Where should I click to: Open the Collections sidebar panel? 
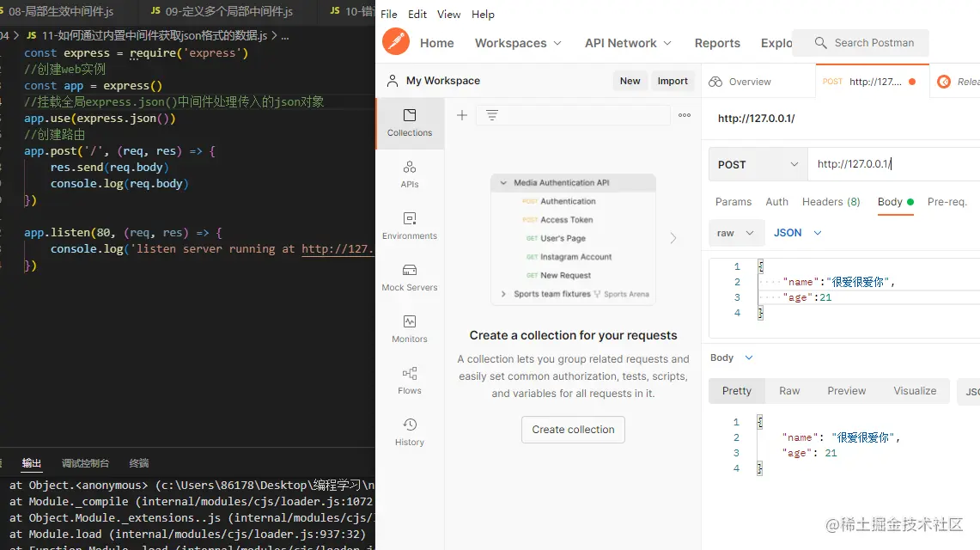pos(410,123)
